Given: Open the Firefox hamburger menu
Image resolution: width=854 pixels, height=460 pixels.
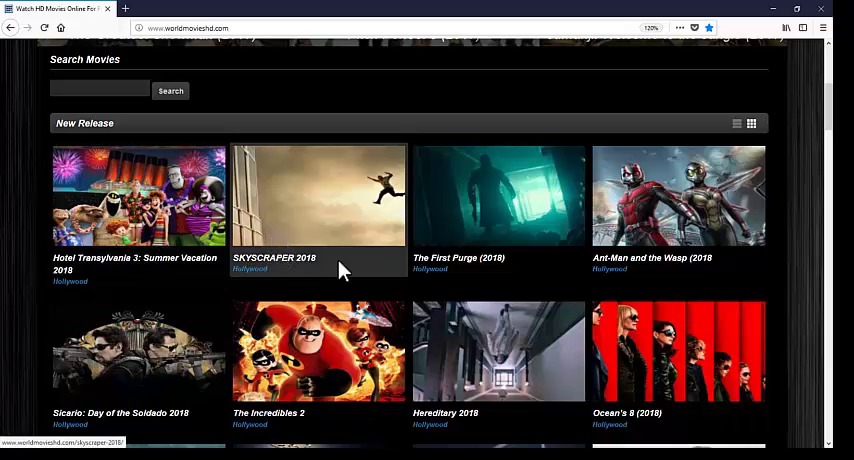Looking at the screenshot, I should 823,28.
